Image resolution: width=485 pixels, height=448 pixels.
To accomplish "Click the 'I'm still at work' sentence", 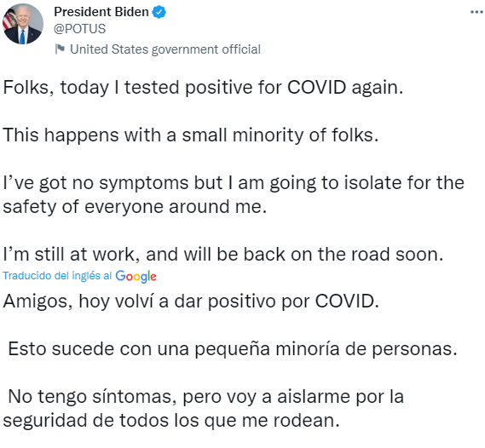I will point(223,255).
